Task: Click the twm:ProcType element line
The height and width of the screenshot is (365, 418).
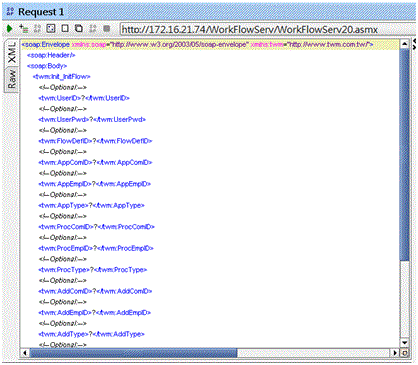Action: click(x=93, y=270)
